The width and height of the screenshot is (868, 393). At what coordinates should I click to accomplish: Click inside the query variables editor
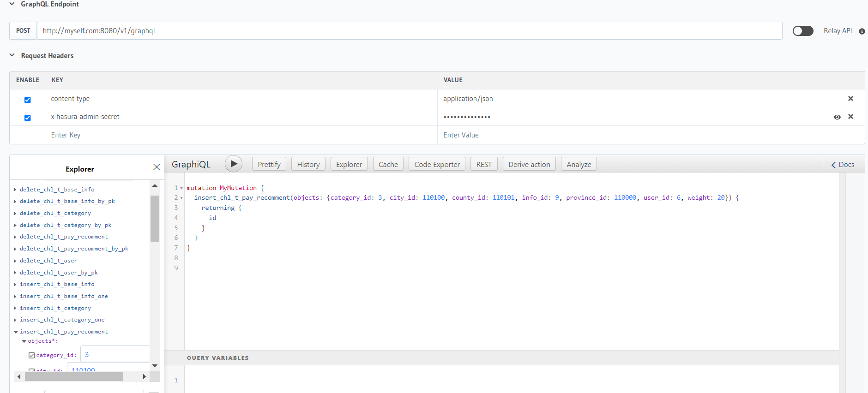point(512,380)
